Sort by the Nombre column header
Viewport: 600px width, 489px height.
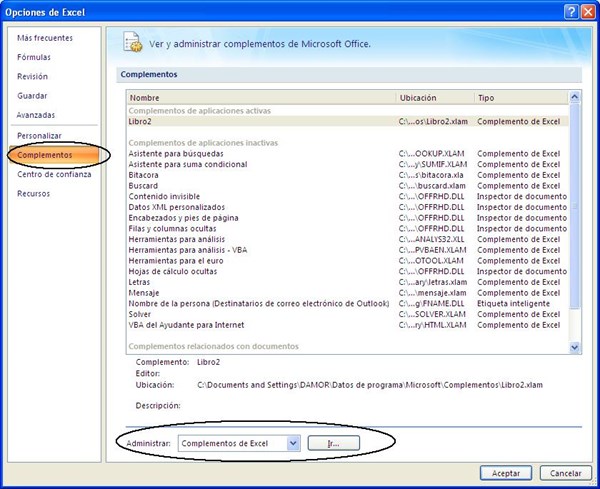coord(261,98)
